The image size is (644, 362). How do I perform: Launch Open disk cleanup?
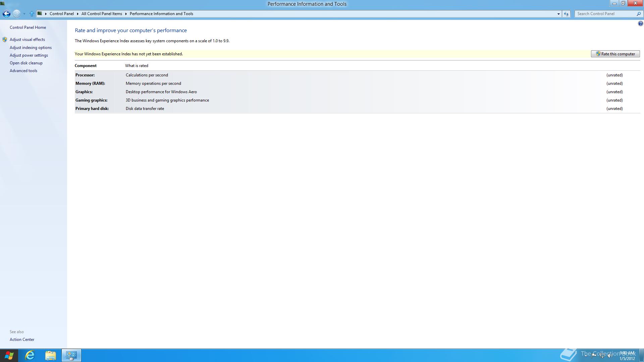26,63
